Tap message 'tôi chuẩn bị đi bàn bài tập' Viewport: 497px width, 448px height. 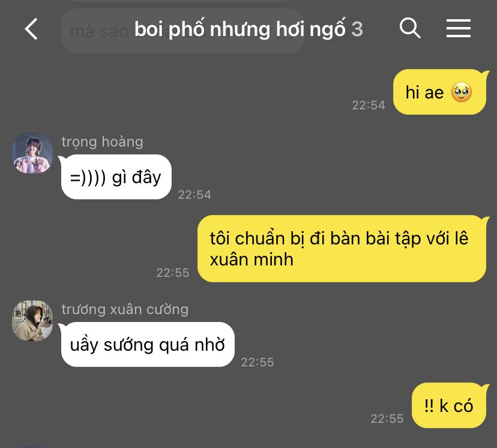pyautogui.click(x=342, y=249)
